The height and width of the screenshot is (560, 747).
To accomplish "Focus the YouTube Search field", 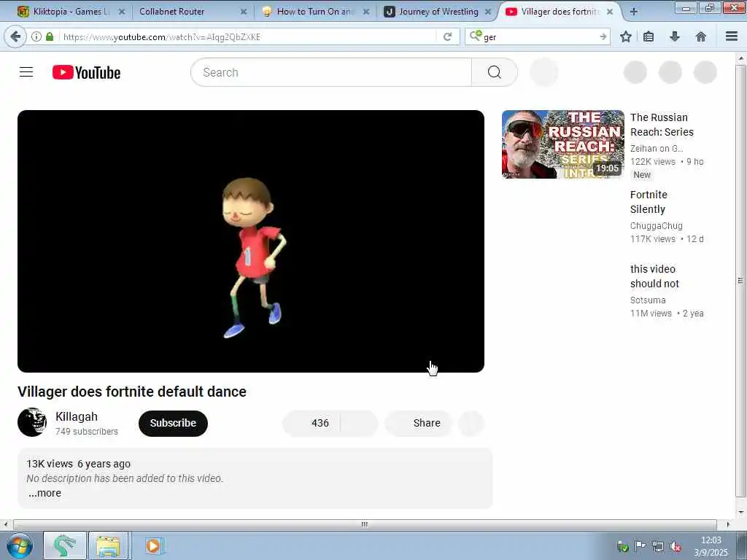I will pos(330,72).
